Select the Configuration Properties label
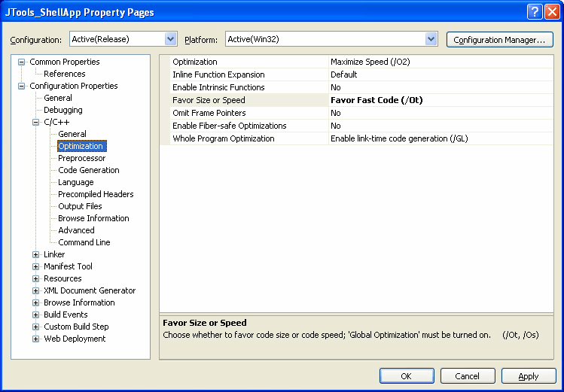The height and width of the screenshot is (392, 564). [73, 86]
